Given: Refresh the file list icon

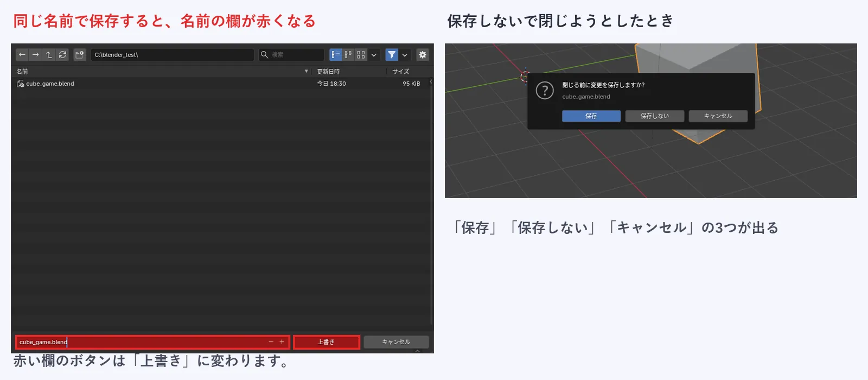Looking at the screenshot, I should click(62, 55).
